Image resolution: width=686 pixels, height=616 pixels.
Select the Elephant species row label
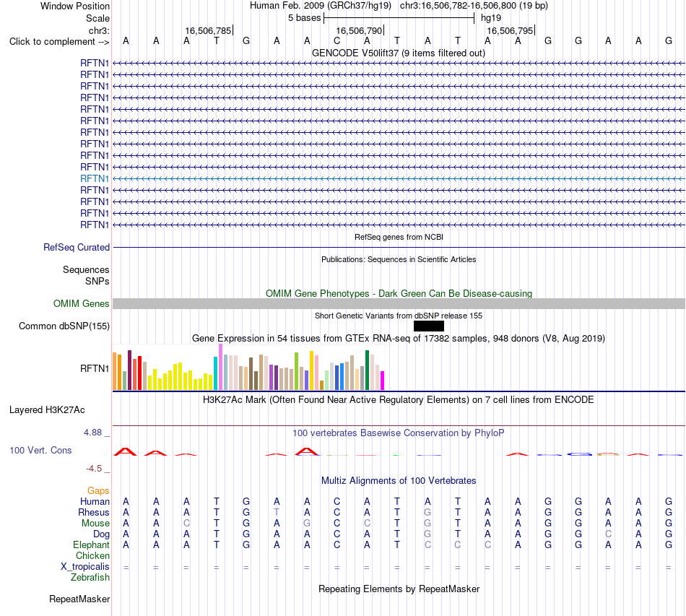(91, 545)
